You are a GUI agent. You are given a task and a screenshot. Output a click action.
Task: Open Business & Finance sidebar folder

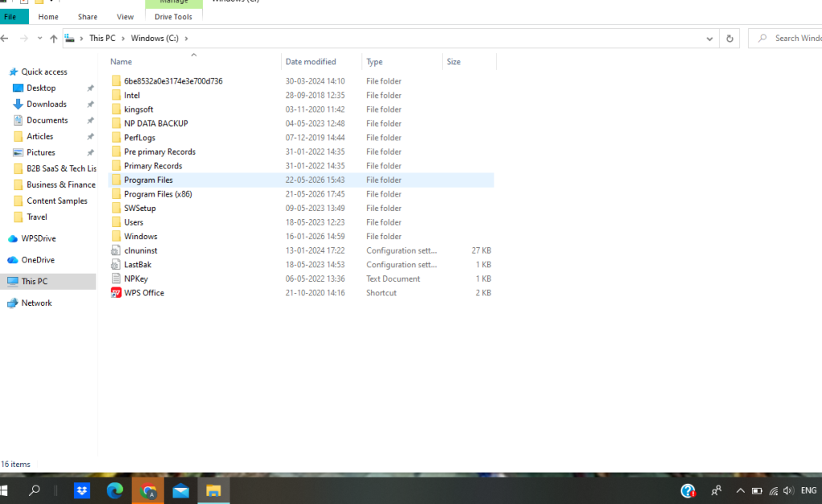pyautogui.click(x=61, y=185)
